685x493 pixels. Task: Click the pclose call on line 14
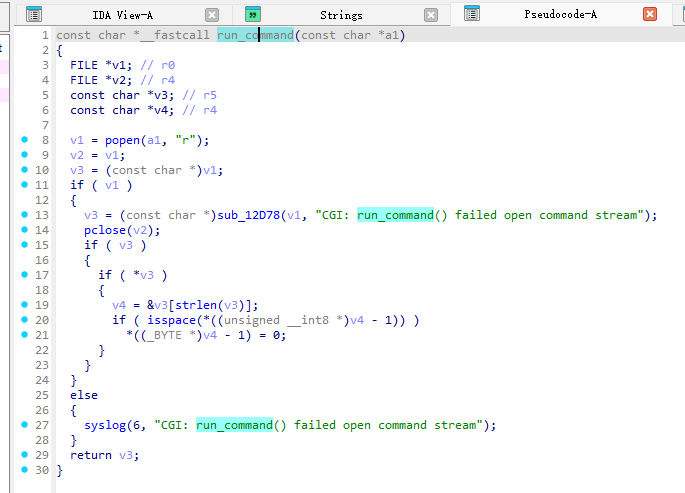click(x=104, y=230)
